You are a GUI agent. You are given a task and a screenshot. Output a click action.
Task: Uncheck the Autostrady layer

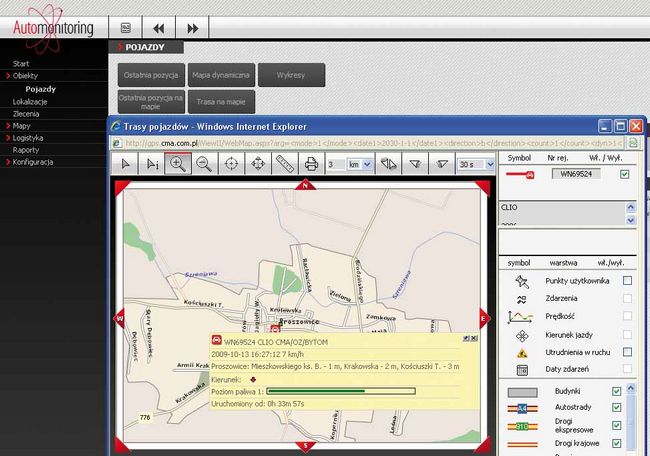(615, 408)
